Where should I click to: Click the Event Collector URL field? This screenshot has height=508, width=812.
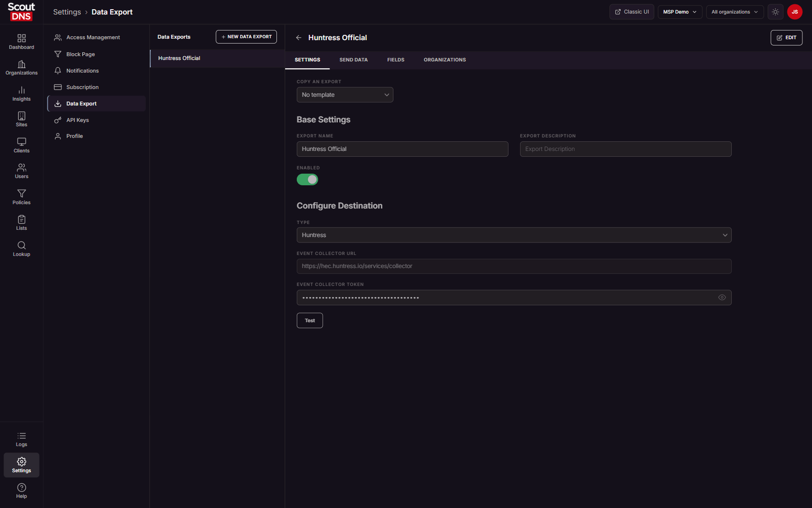pos(514,266)
